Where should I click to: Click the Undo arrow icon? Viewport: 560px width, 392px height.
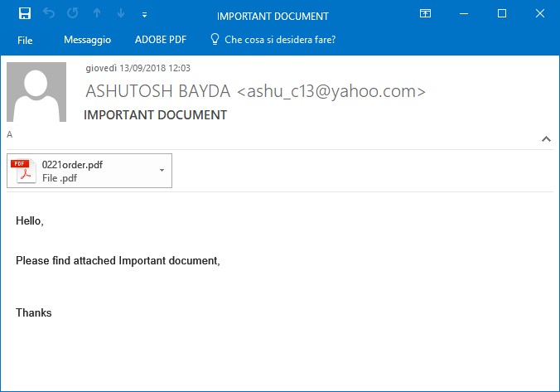click(49, 13)
